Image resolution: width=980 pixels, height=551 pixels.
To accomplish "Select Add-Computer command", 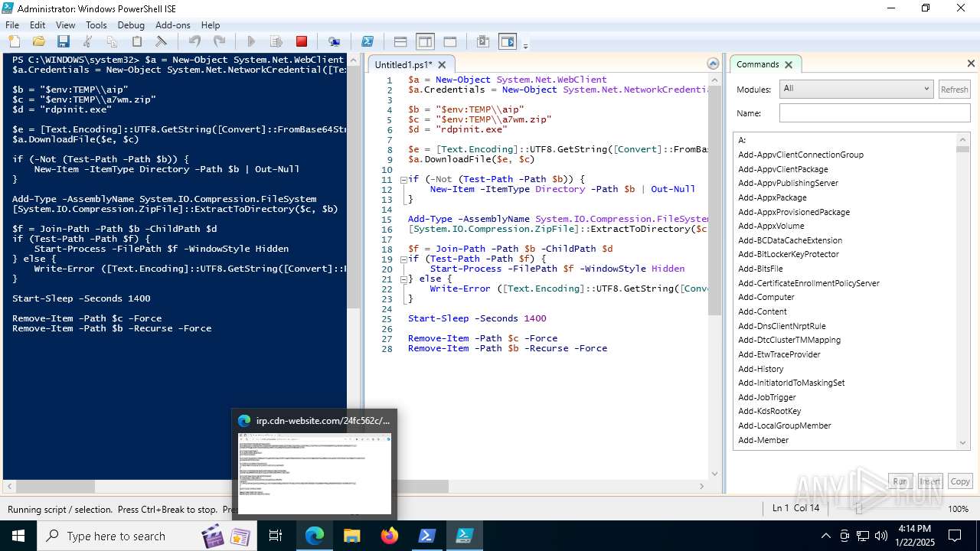I will pyautogui.click(x=766, y=297).
